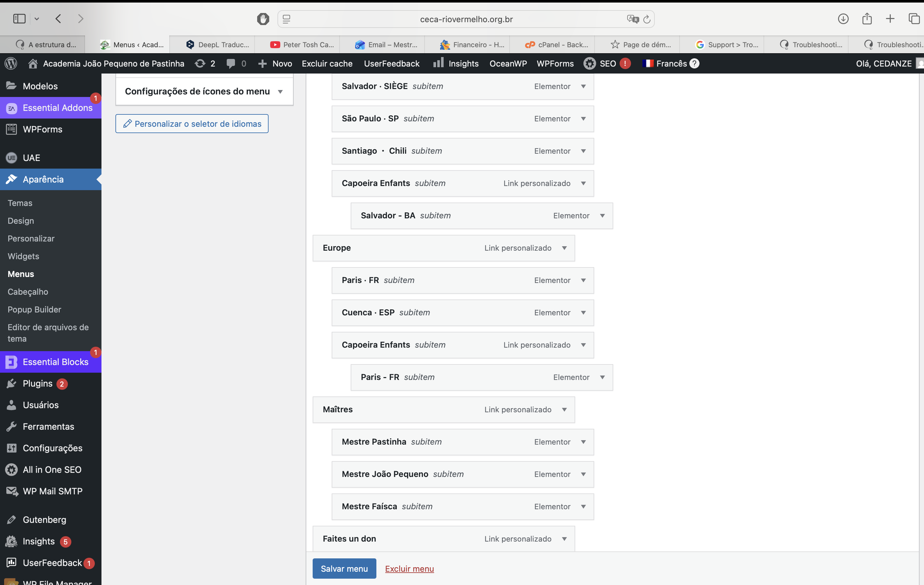Click the Safari reload page icon
924x585 pixels.
click(x=647, y=19)
